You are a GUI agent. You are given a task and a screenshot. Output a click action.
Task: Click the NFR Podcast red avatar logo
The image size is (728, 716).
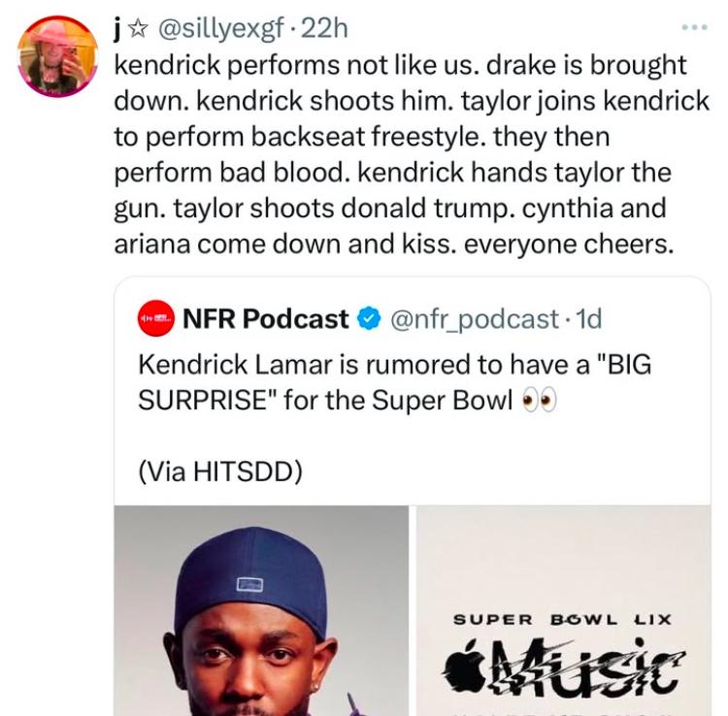(156, 318)
